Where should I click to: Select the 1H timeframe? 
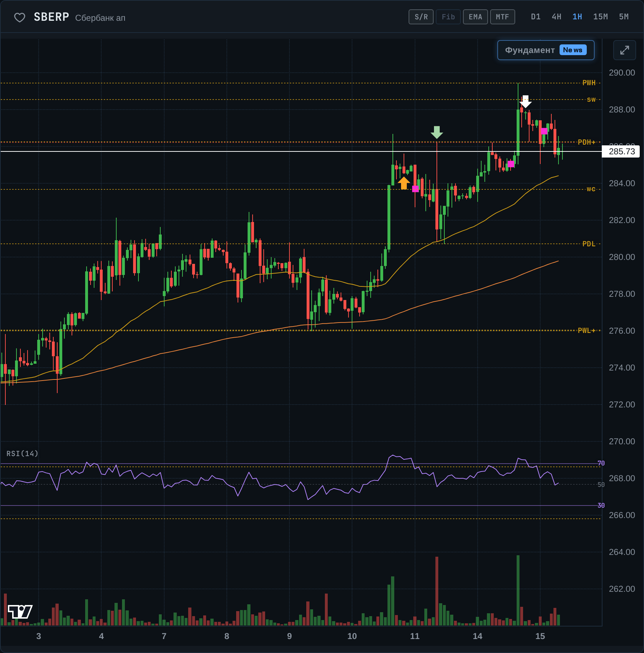click(x=577, y=17)
